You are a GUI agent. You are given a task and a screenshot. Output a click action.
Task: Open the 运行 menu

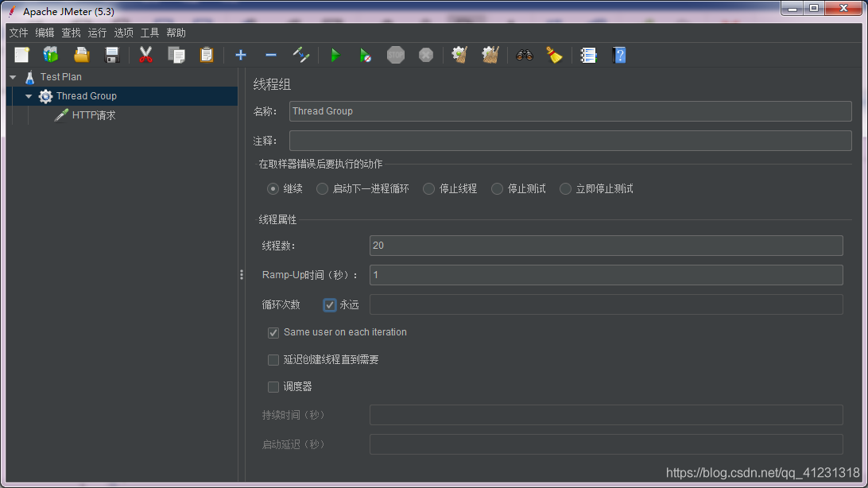(x=97, y=33)
